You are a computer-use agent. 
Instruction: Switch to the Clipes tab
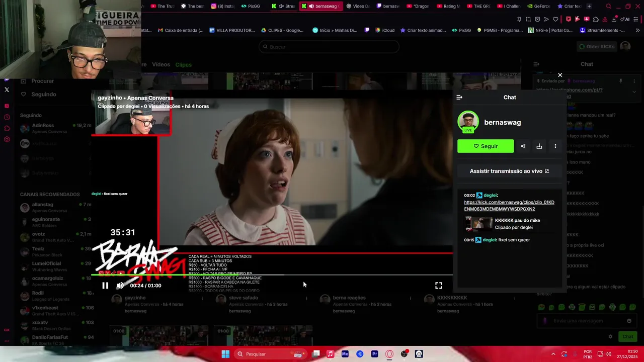[183, 64]
